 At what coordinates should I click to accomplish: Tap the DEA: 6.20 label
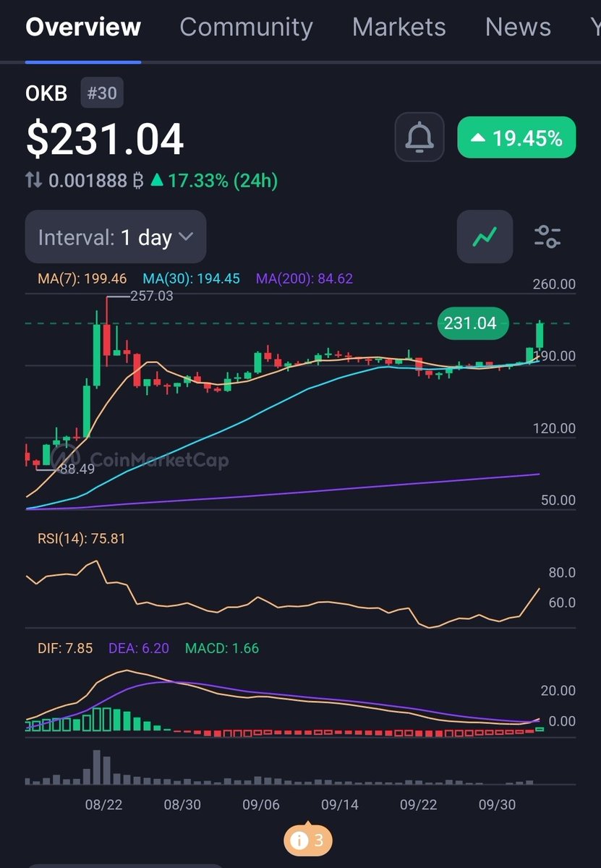click(139, 648)
